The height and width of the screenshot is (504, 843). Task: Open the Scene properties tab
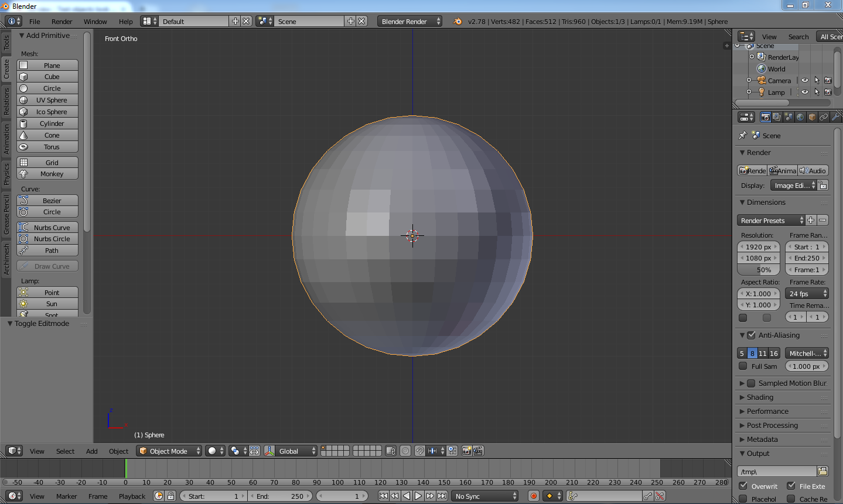point(789,117)
